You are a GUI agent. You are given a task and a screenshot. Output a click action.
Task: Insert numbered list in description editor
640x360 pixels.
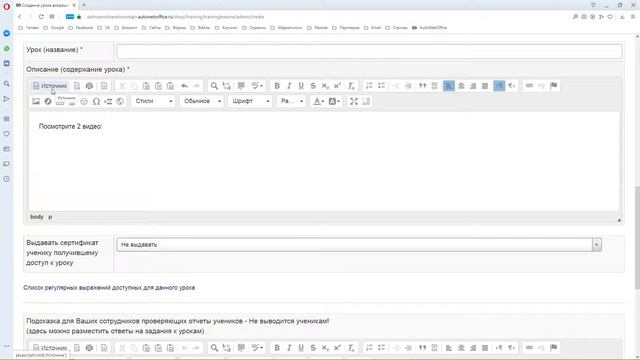pyautogui.click(x=369, y=86)
